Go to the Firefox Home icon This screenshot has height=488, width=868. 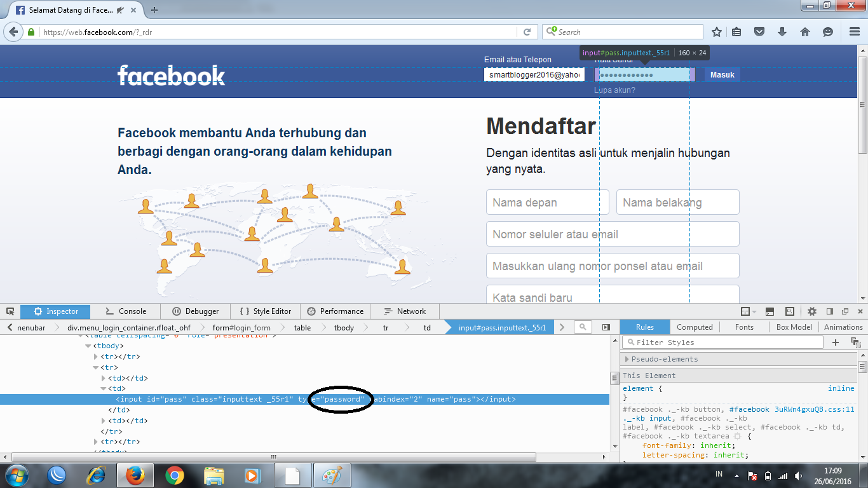pos(804,32)
